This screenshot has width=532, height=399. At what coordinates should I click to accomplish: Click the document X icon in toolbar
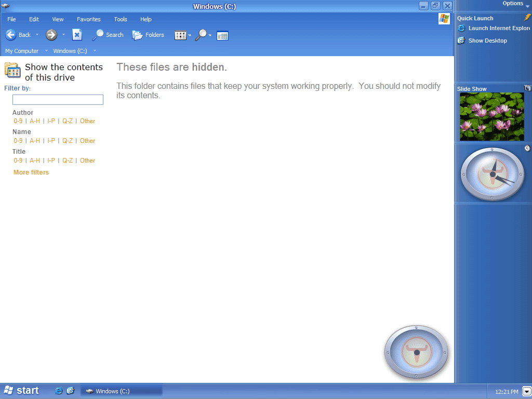77,35
